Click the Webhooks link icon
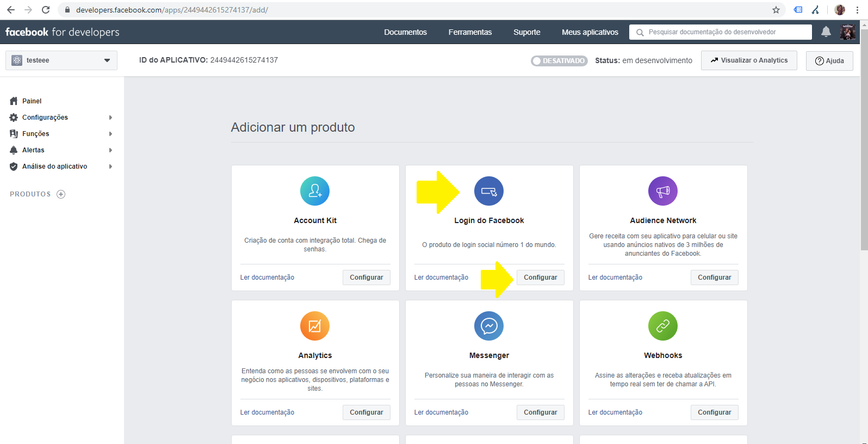This screenshot has width=868, height=444. pos(663,326)
